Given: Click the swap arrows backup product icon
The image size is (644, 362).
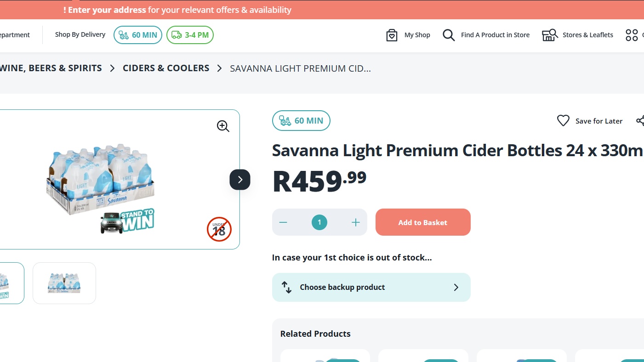Looking at the screenshot, I should click(x=287, y=287).
